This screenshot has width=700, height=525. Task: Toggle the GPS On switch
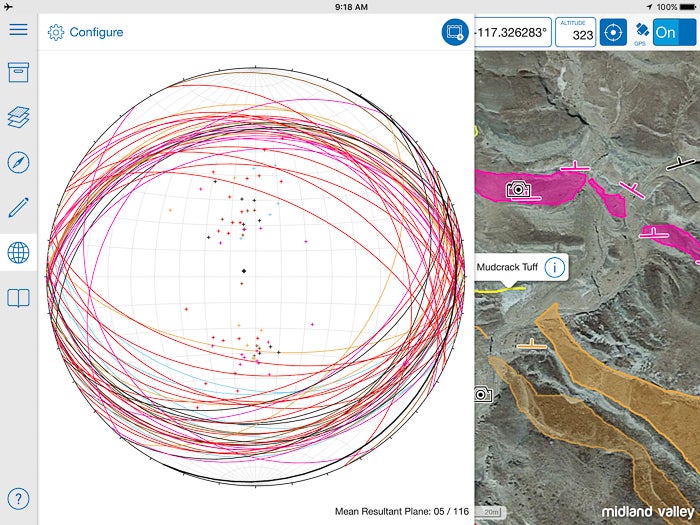click(x=673, y=32)
